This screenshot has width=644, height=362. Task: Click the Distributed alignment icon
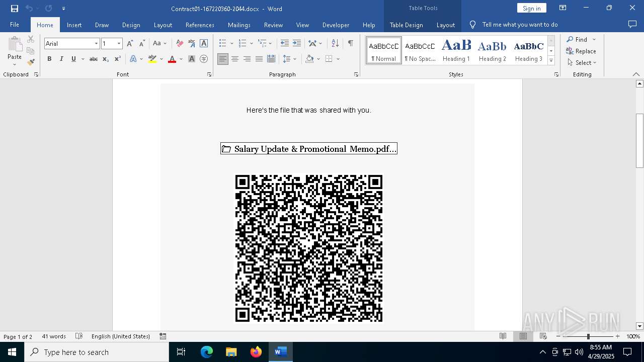(x=271, y=59)
